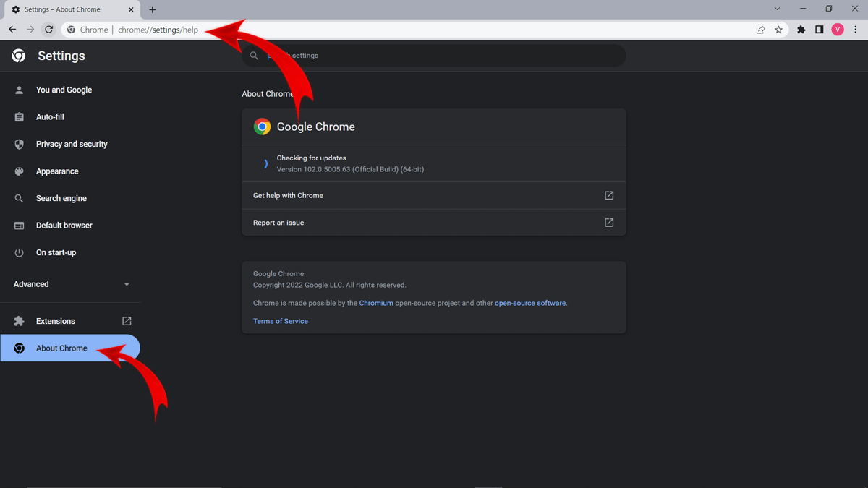Screen dimensions: 868x488
Task: Share this page using the share icon
Action: (760, 30)
